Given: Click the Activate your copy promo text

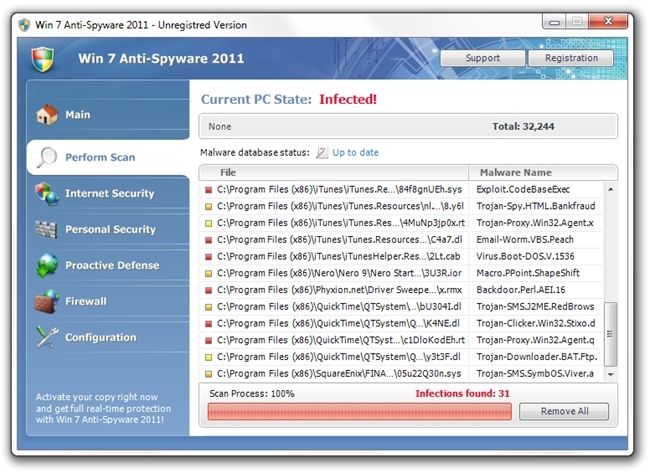Looking at the screenshot, I should (x=103, y=408).
